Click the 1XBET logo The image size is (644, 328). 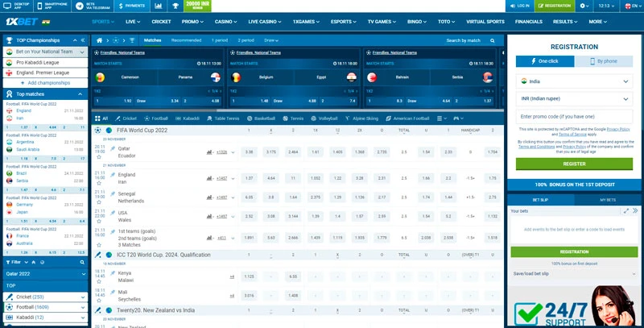[x=22, y=22]
